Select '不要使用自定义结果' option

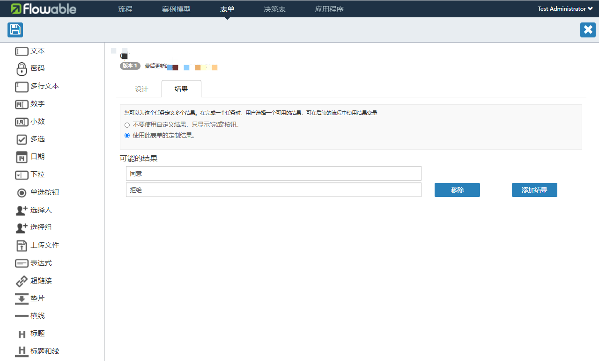(127, 125)
